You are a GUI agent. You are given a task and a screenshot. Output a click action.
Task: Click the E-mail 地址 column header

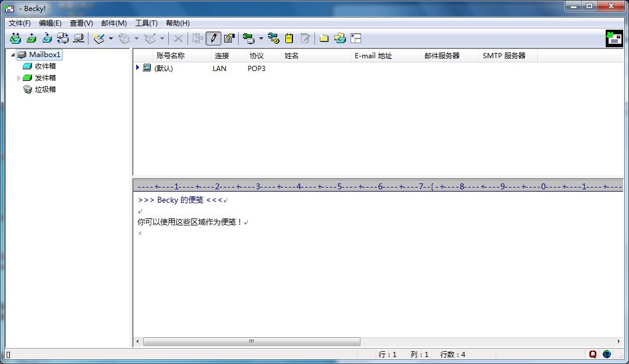point(373,56)
